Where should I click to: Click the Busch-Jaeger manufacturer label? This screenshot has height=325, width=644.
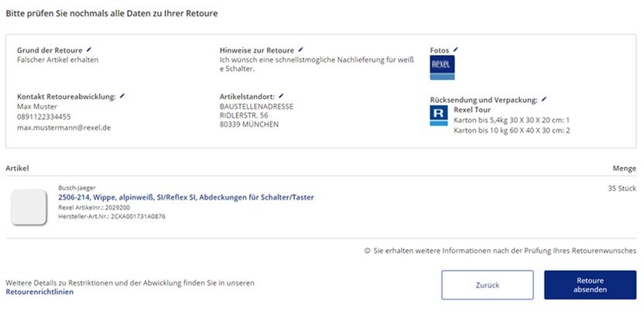[x=77, y=188]
